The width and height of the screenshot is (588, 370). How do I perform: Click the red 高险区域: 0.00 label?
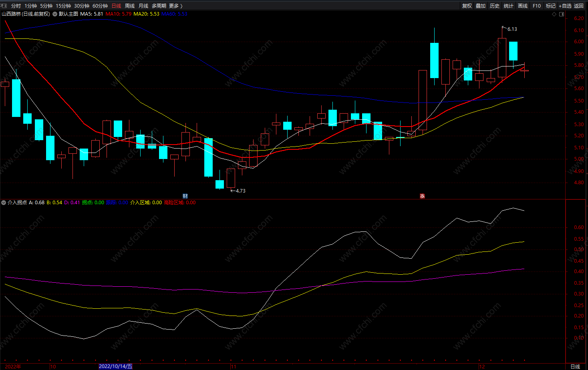coord(180,203)
